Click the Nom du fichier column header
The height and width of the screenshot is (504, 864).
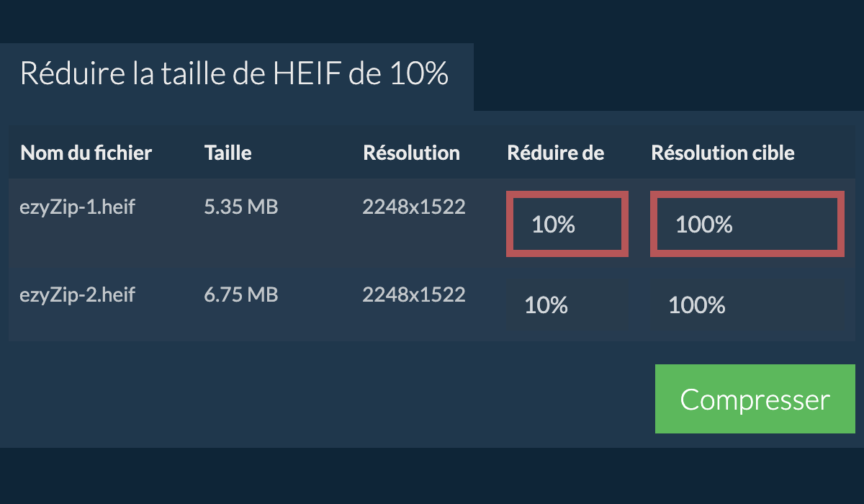coord(86,153)
